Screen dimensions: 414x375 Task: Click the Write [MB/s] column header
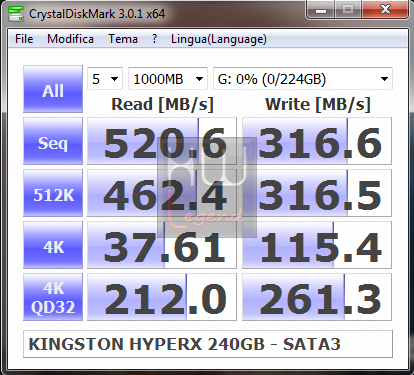(x=318, y=104)
